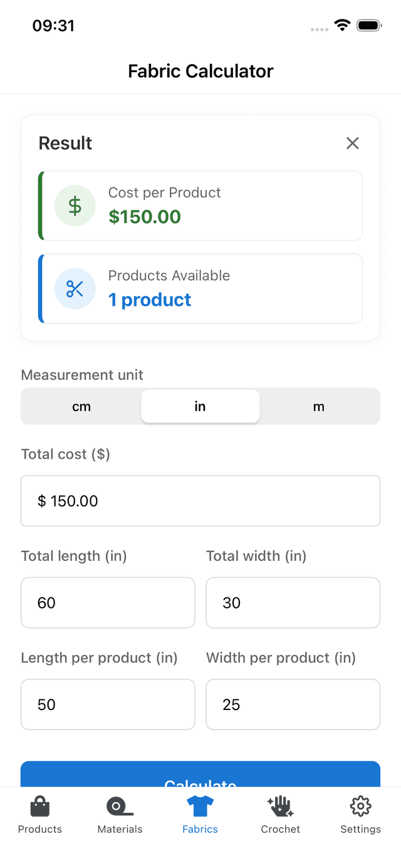Tap the 'Measurement unit' label
Screen dimensions: 401x868
[82, 375]
